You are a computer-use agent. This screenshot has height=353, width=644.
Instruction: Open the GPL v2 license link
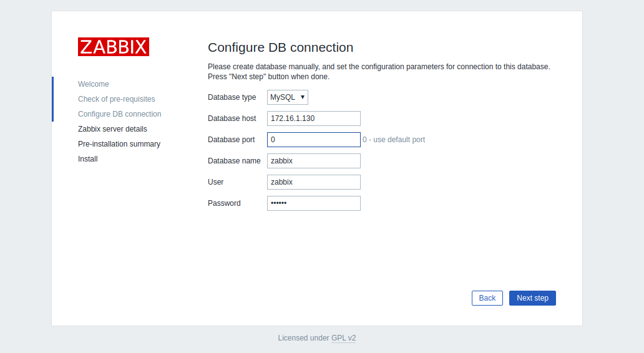343,338
